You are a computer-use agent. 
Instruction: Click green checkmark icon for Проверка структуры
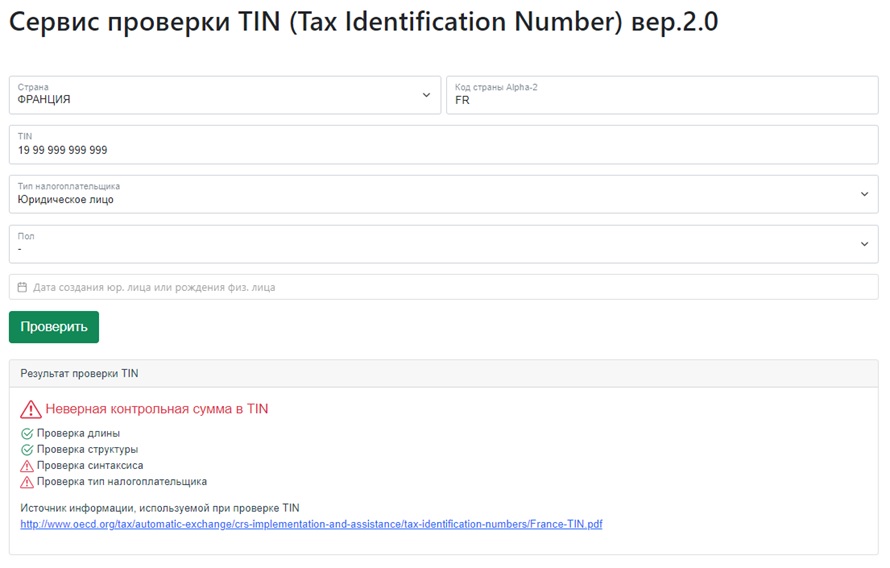click(x=27, y=450)
